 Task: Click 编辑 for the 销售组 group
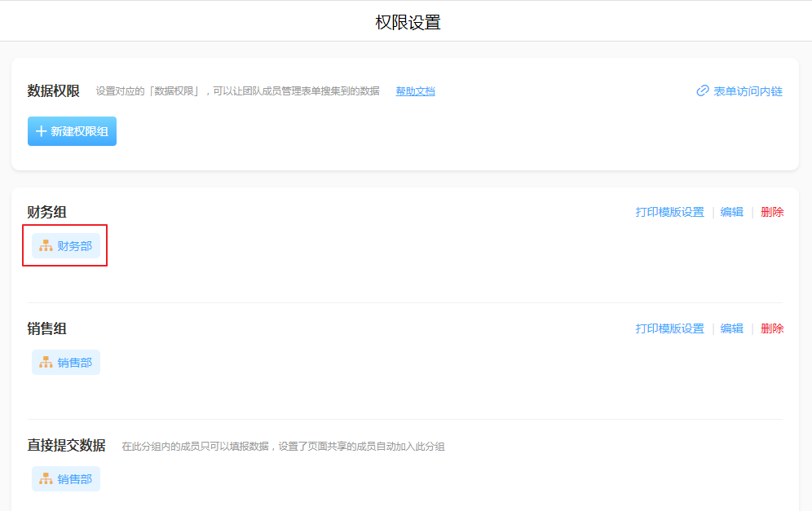coord(731,328)
